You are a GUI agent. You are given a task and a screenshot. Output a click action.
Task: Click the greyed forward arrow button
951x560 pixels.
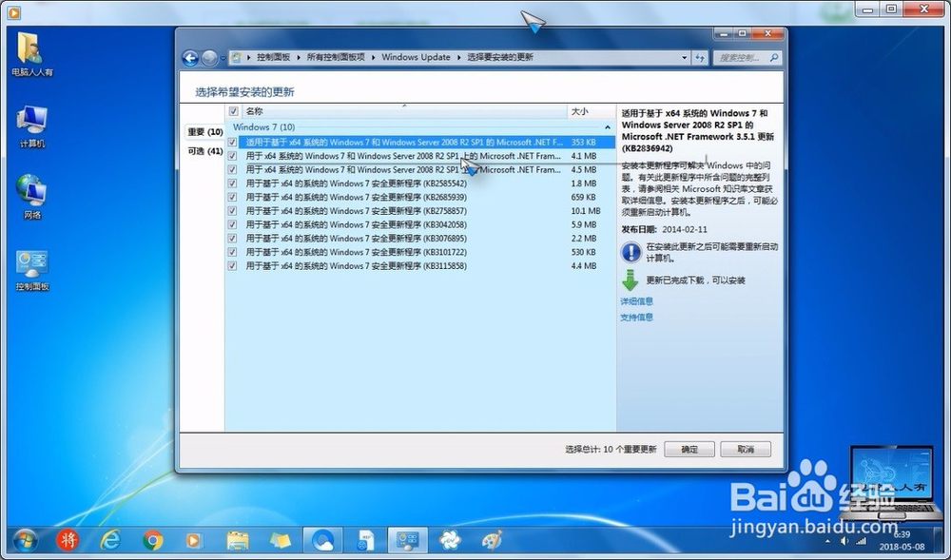[209, 58]
